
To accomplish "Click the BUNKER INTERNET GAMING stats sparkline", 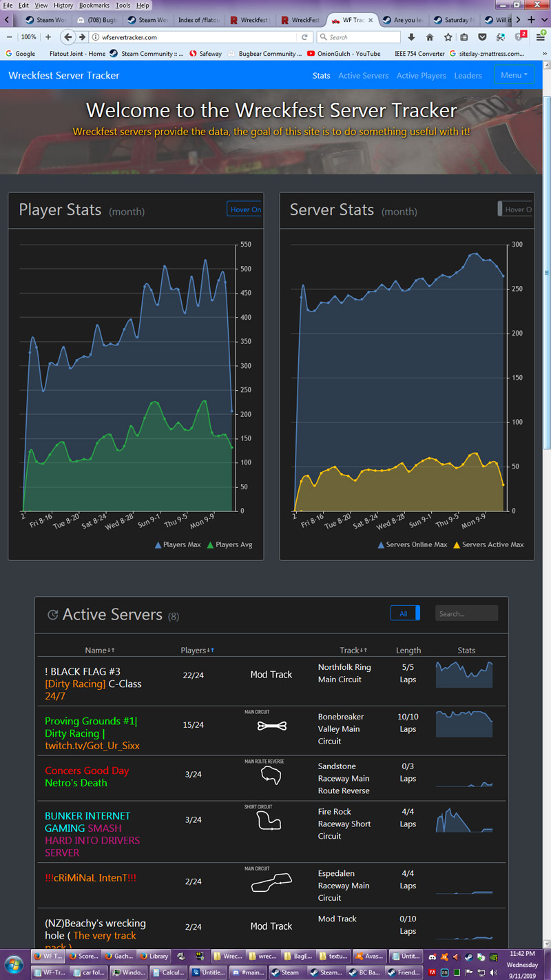I will pos(465,819).
